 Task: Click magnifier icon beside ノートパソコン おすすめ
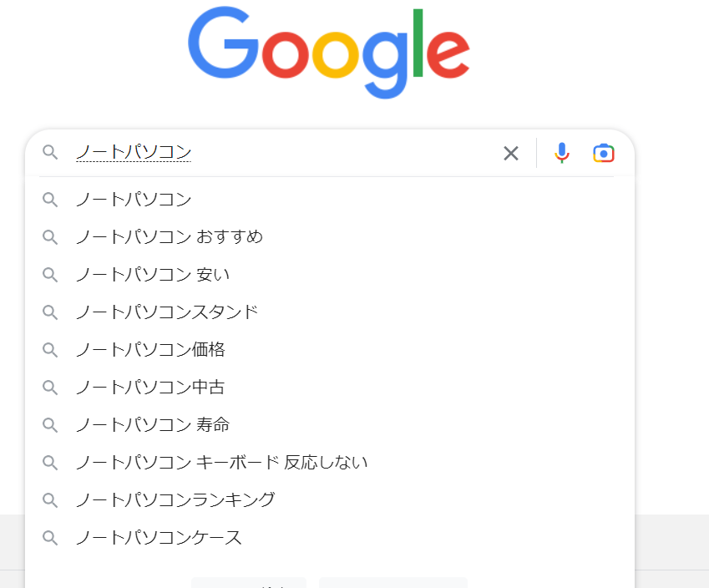[50, 237]
